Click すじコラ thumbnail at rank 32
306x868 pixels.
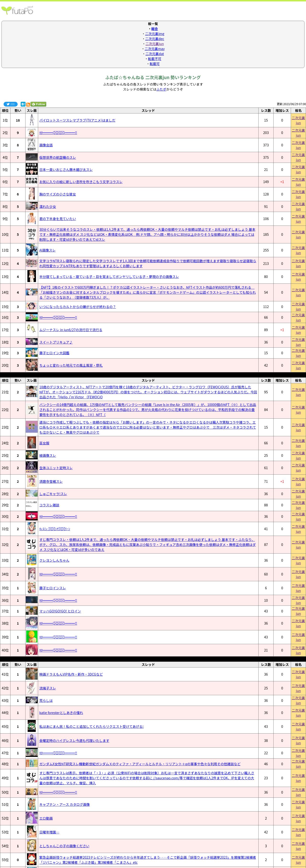coord(32,545)
